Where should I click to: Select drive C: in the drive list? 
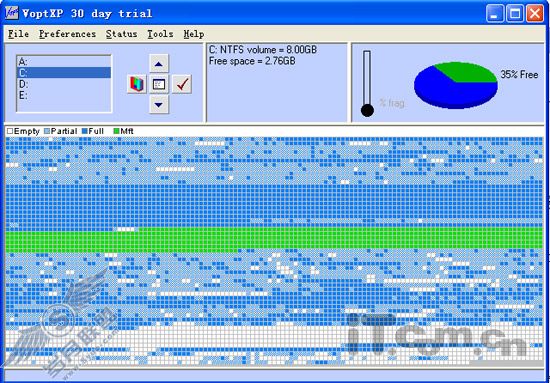coord(64,73)
